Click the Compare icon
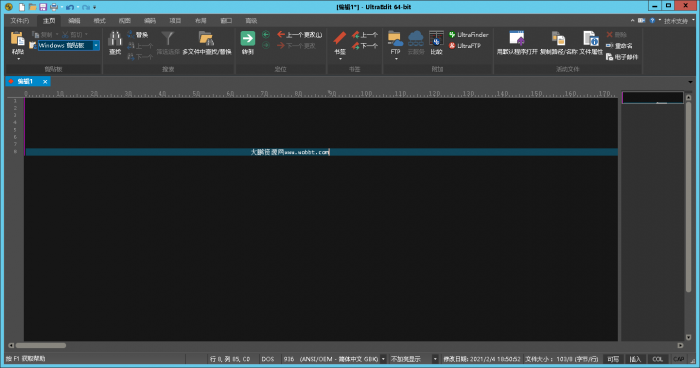The image size is (700, 368). point(436,38)
